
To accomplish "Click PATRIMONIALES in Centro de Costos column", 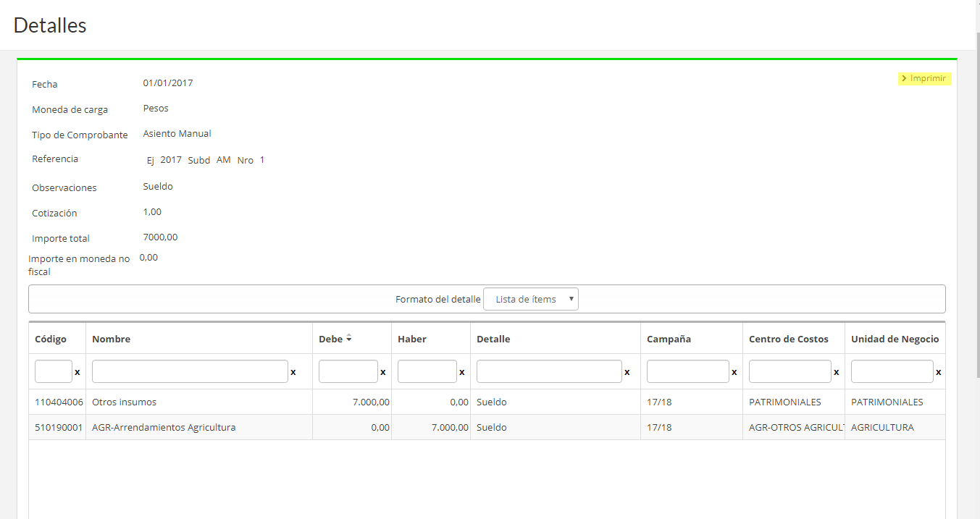I will 785,402.
